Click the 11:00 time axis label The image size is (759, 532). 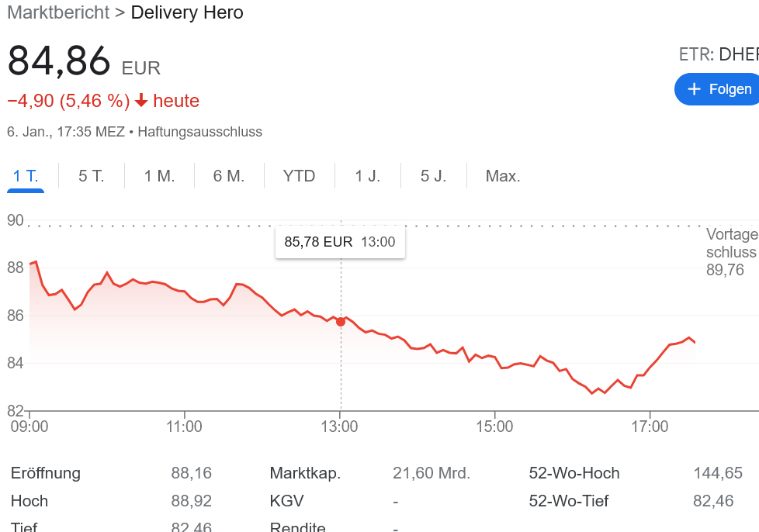(x=185, y=427)
